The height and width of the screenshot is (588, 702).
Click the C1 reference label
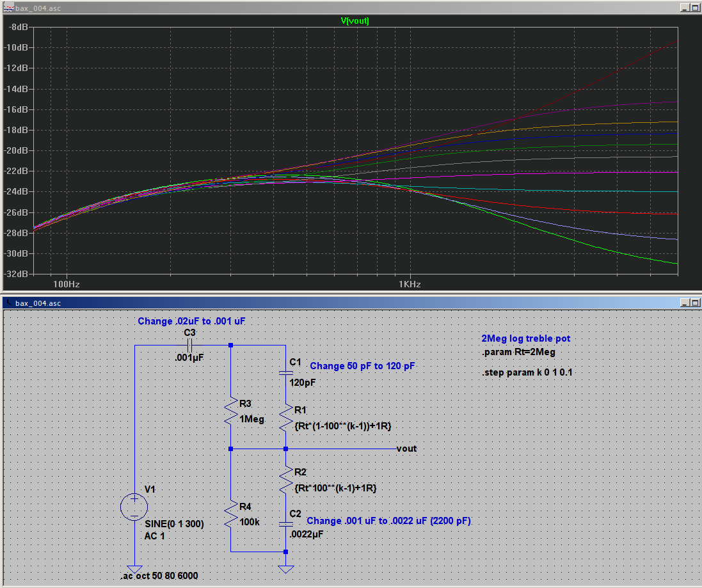click(296, 362)
